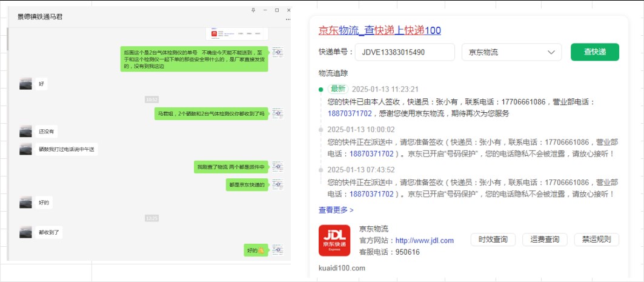Click phone link 18870371702 in 07:43:52 entry

coord(371,193)
